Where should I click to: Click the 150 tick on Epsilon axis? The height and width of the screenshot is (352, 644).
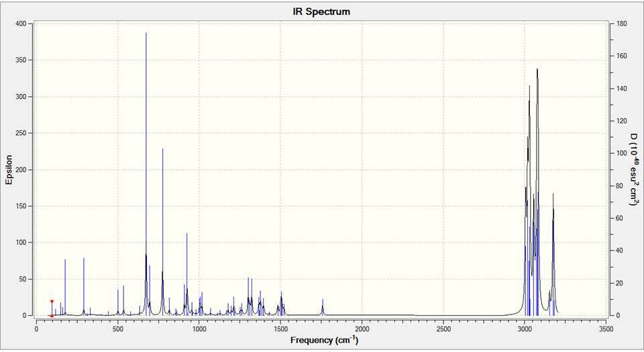[21, 206]
